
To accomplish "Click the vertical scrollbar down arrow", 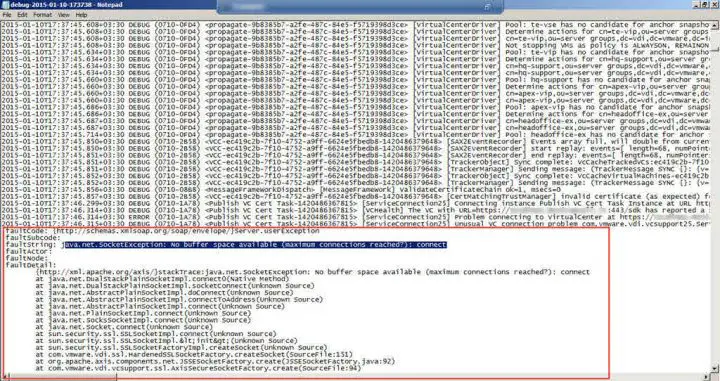I will click(x=715, y=369).
